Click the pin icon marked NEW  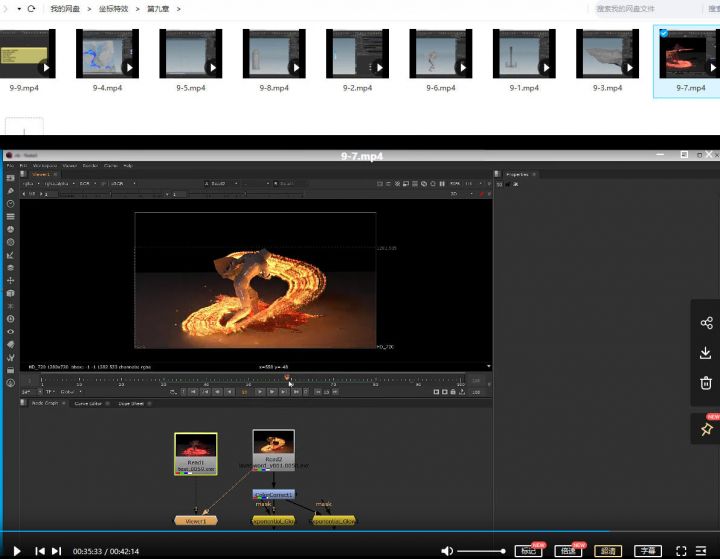point(706,429)
